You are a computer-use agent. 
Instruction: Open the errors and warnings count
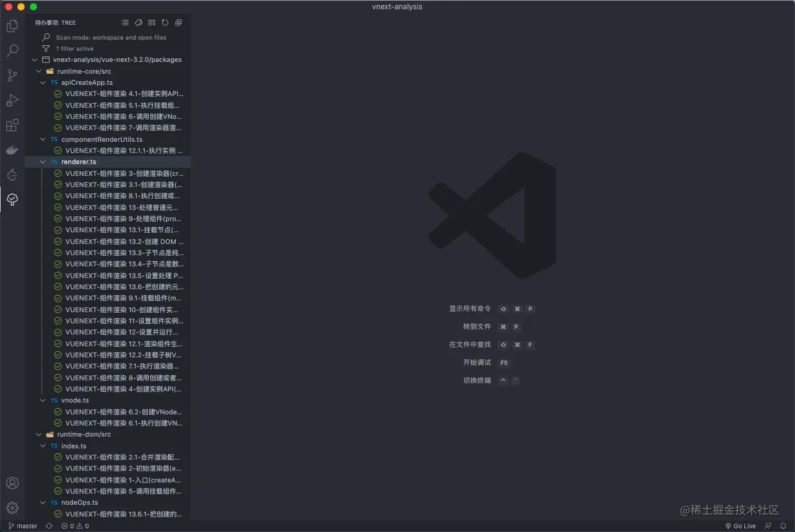[x=75, y=526]
